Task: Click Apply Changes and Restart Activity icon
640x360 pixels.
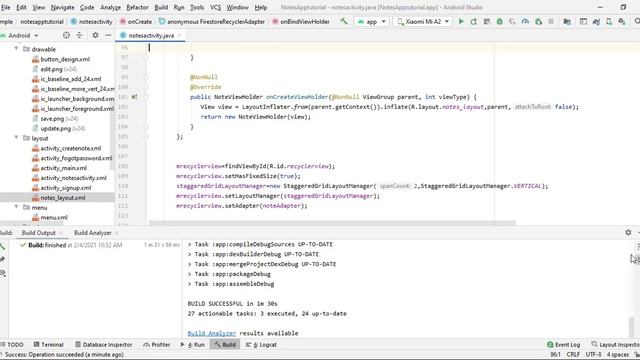Action: click(x=474, y=21)
